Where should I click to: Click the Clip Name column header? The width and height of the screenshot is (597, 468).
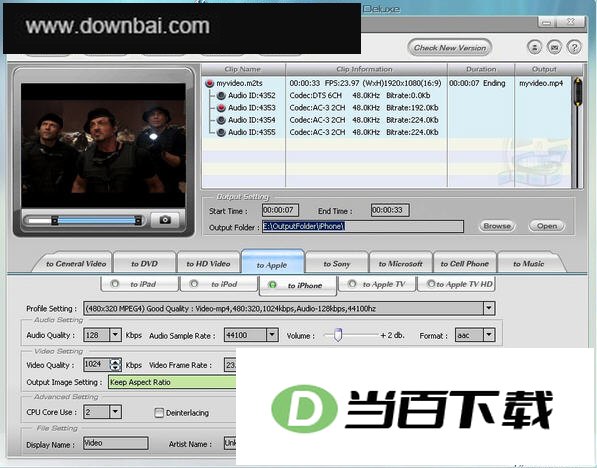click(243, 69)
